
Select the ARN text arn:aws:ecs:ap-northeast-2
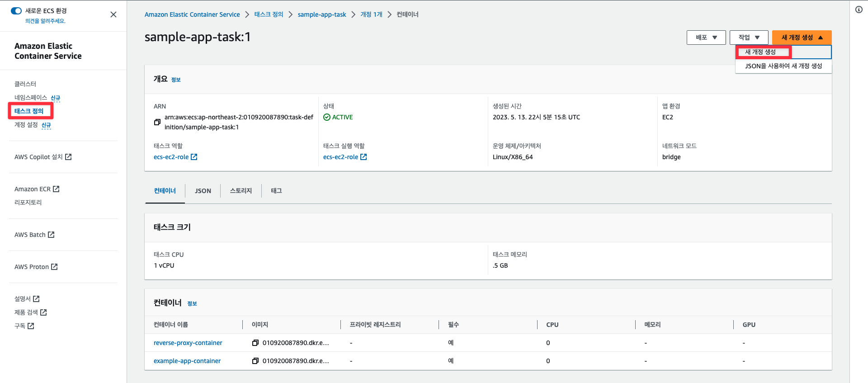[239, 122]
